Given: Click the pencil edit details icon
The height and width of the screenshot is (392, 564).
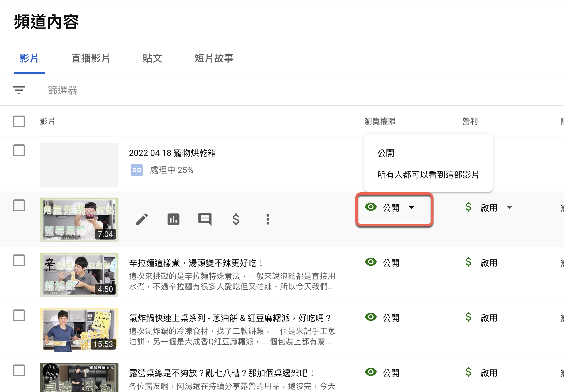Looking at the screenshot, I should coord(142,219).
